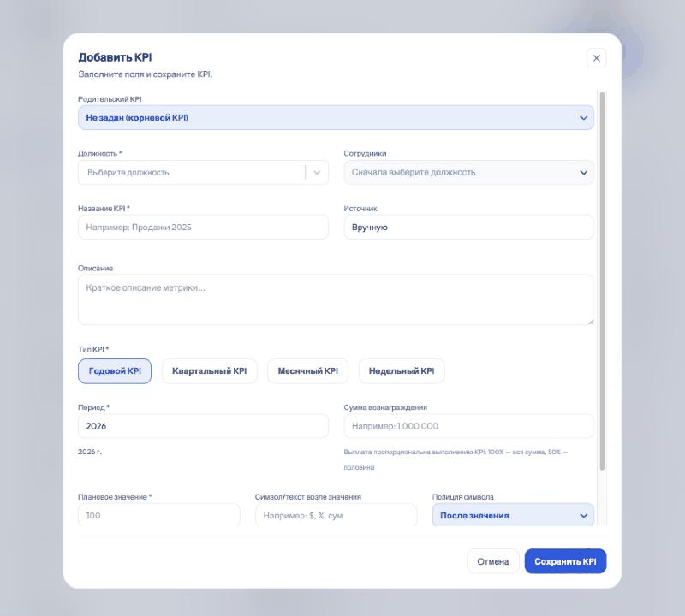Click the Заполните поля и сохраните KPI subtitle
This screenshot has height=616, width=685.
(145, 74)
